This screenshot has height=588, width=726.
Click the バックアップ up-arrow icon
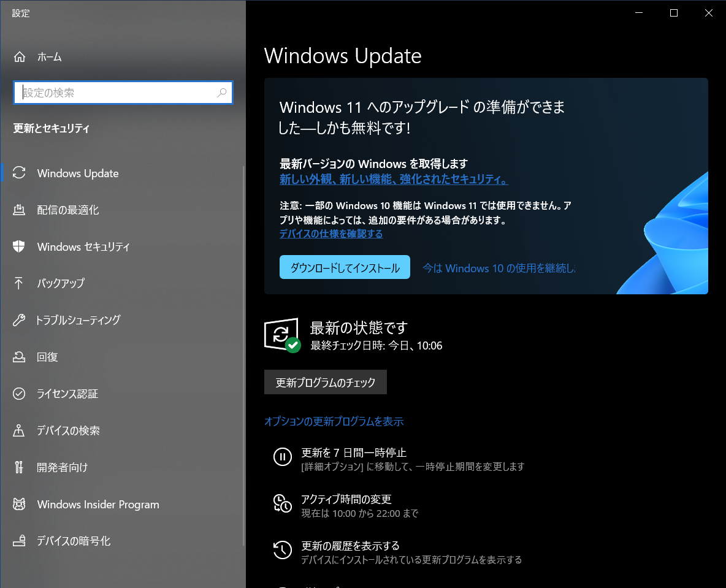pyautogui.click(x=18, y=283)
